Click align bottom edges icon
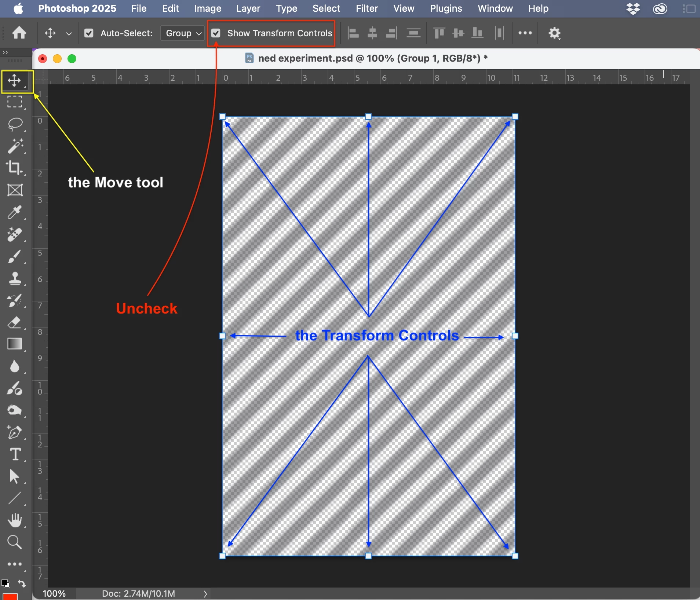The width and height of the screenshot is (700, 600). click(x=477, y=33)
